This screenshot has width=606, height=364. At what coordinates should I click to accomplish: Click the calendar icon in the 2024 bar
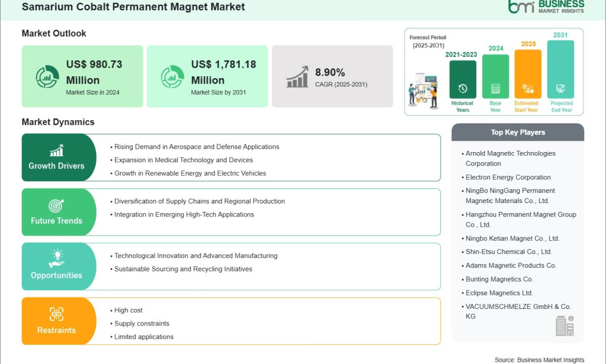click(x=495, y=89)
